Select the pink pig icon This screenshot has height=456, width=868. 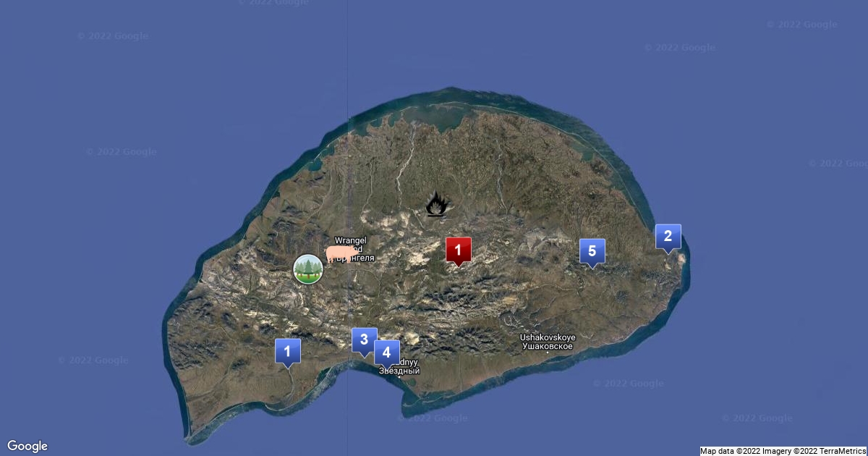coord(339,253)
